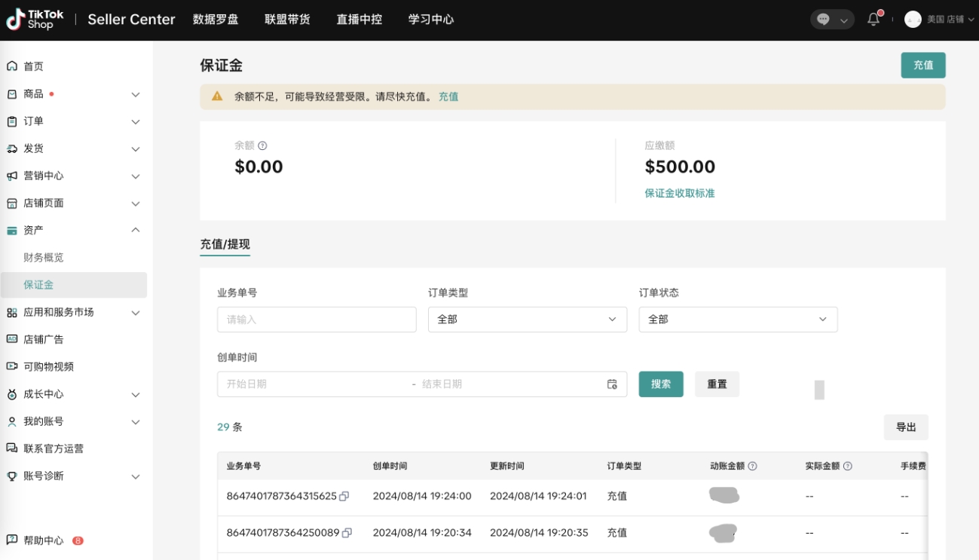The height and width of the screenshot is (560, 979).
Task: Select 保证金 in sidebar
Action: (74, 285)
